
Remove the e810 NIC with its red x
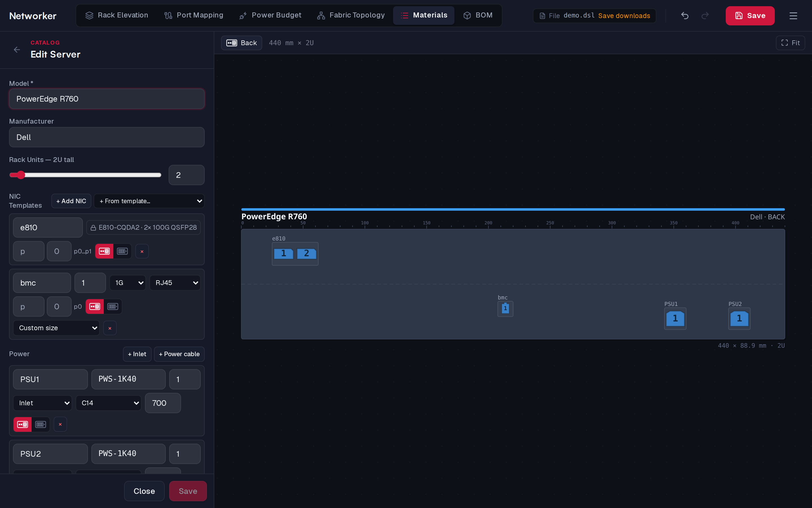[x=142, y=251]
